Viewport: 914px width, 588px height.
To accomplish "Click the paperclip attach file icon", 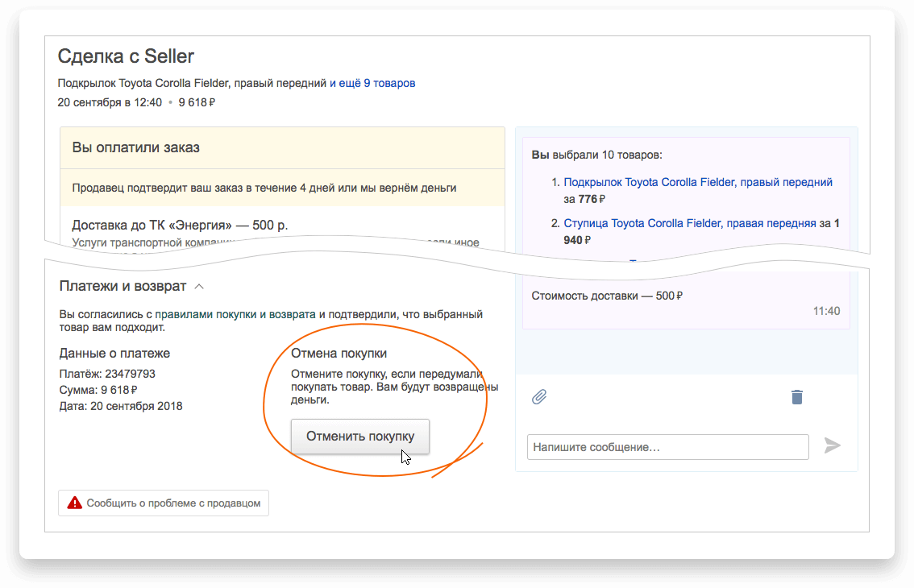I will tap(539, 397).
